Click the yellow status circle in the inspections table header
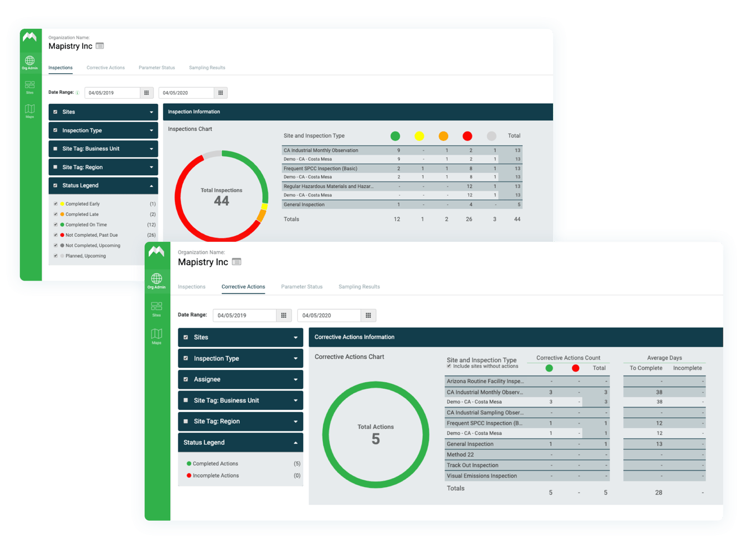756x548 pixels. 419,136
